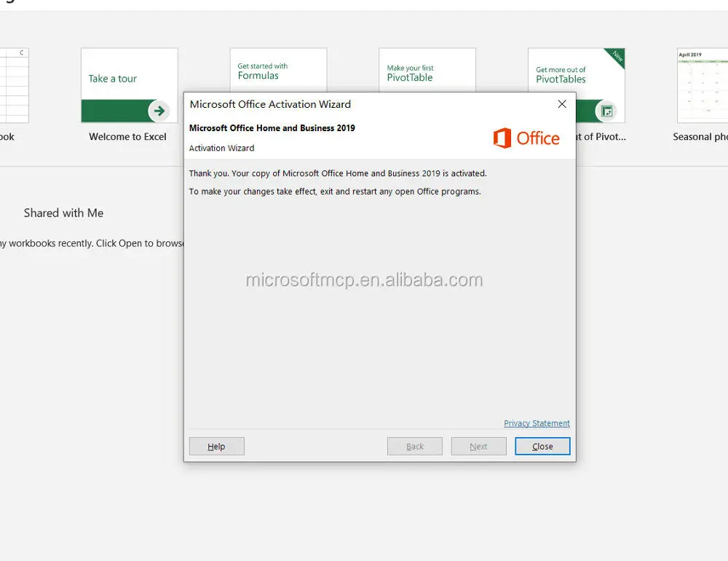Click the Microsoft Office Activation Wizard title
Image resolution: width=728 pixels, height=561 pixels.
[x=270, y=104]
